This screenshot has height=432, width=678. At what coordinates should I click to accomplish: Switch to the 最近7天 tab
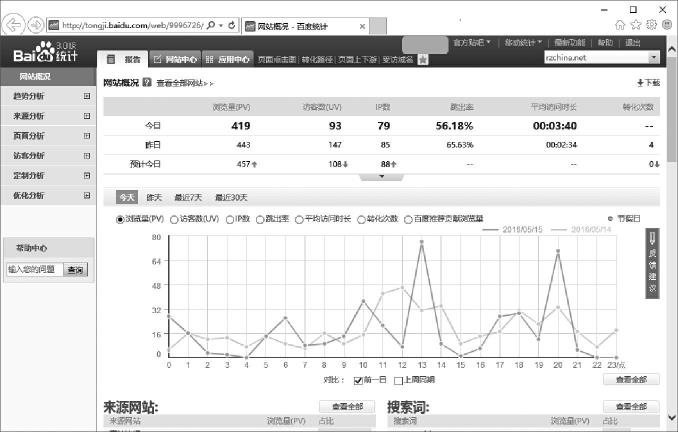(188, 198)
